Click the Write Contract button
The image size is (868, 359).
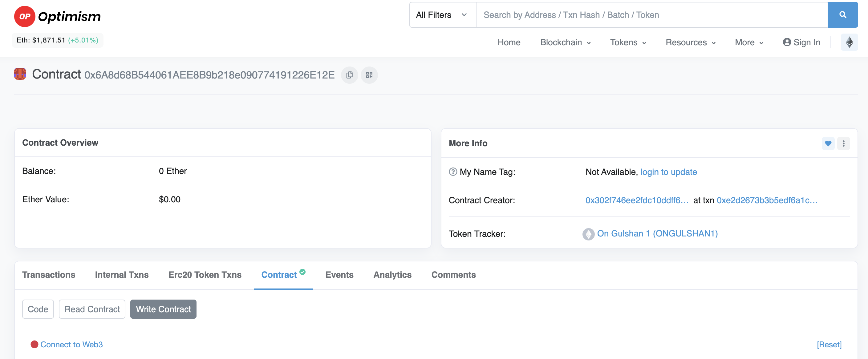[x=164, y=309]
